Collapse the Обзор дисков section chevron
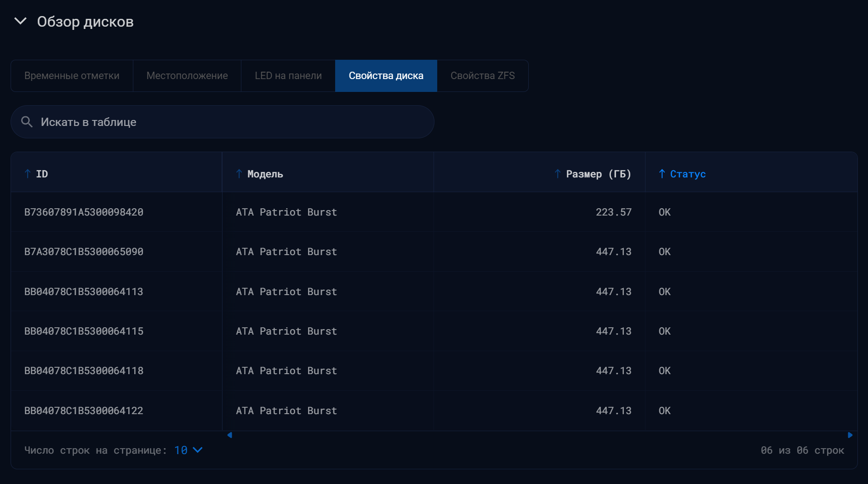The width and height of the screenshot is (868, 484). [x=21, y=21]
